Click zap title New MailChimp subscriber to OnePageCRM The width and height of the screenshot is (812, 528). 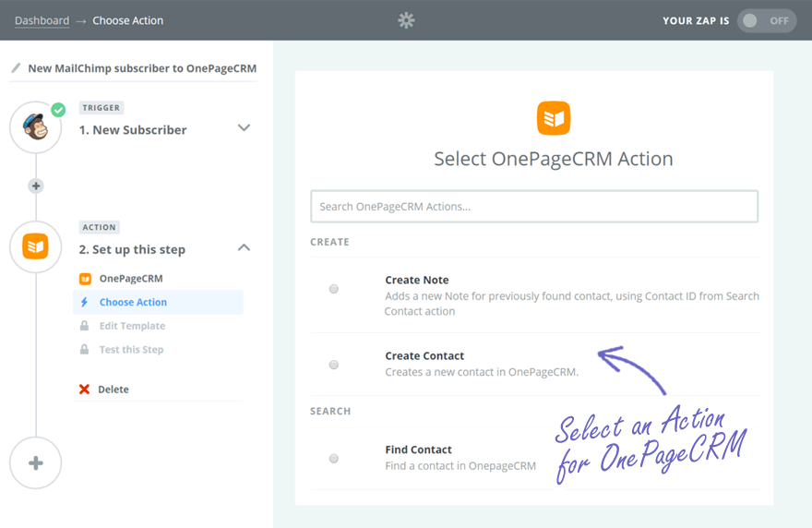142,68
